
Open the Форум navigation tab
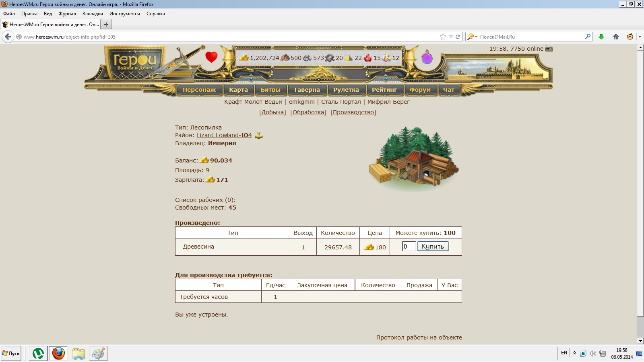tap(420, 90)
